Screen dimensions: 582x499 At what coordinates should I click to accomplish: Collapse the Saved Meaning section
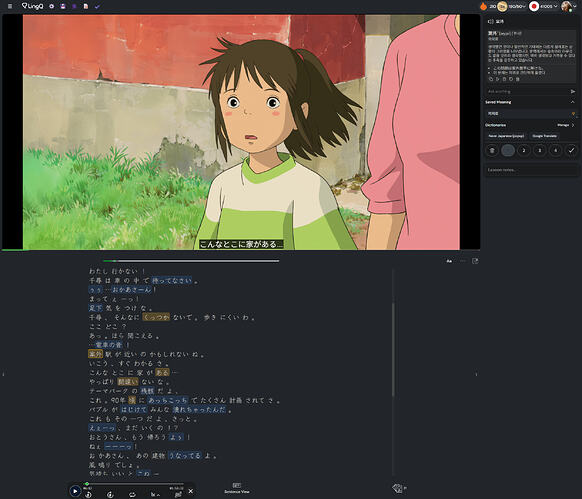pos(572,102)
